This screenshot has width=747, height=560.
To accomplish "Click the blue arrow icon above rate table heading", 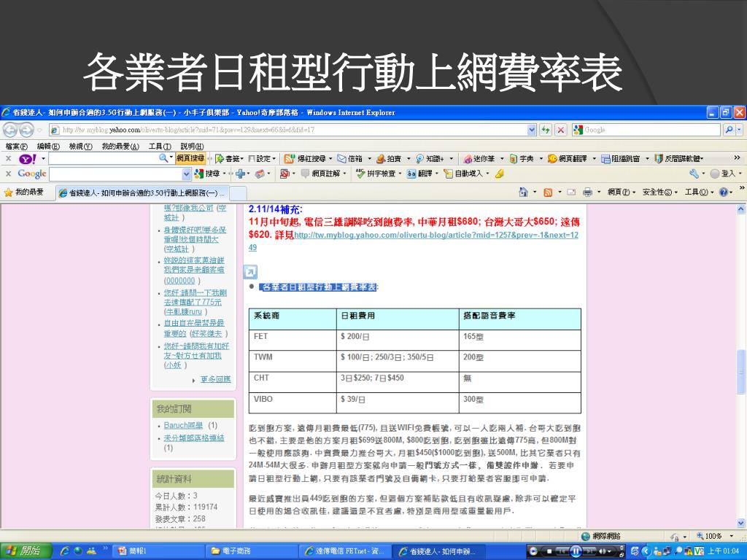I will [x=250, y=272].
